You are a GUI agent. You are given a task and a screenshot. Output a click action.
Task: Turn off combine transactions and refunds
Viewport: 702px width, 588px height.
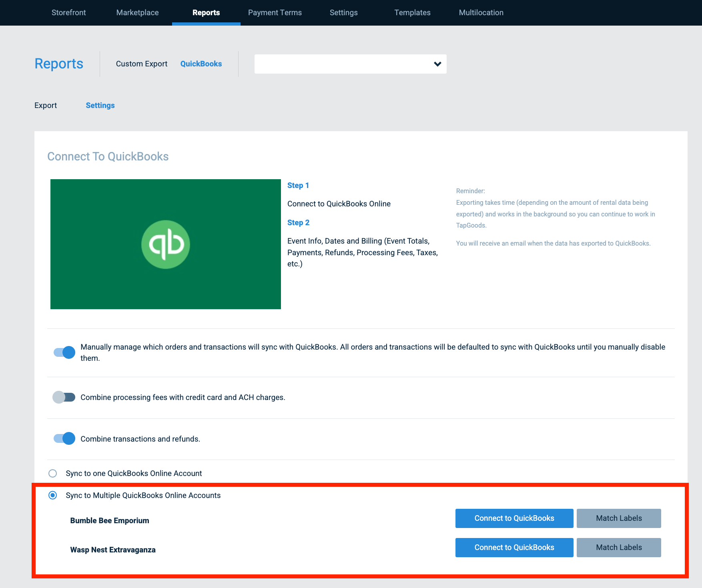[64, 438]
